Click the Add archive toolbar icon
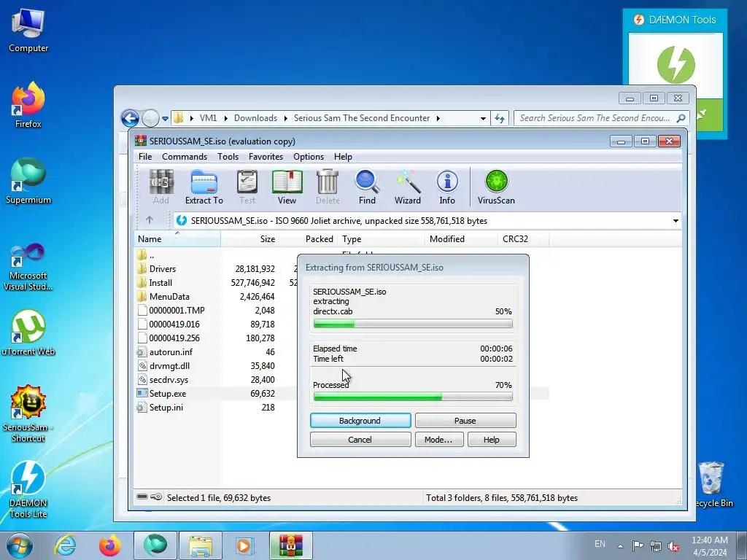 pos(161,187)
